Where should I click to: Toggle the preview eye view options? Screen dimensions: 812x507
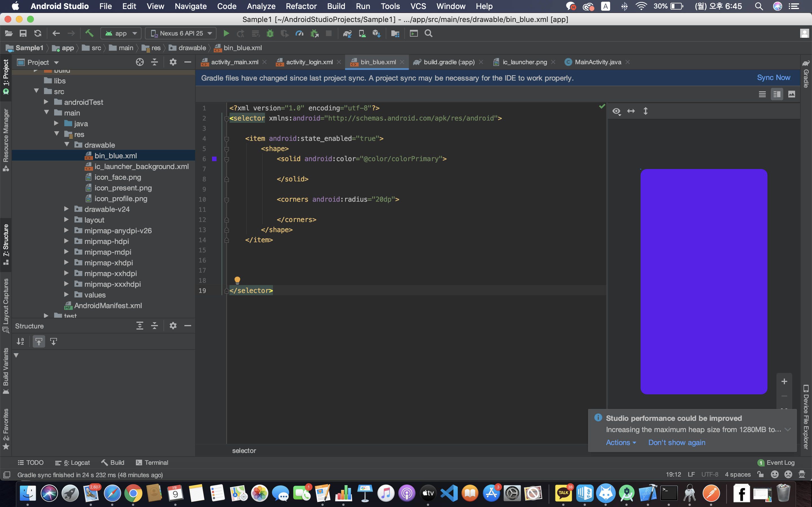[x=616, y=111]
